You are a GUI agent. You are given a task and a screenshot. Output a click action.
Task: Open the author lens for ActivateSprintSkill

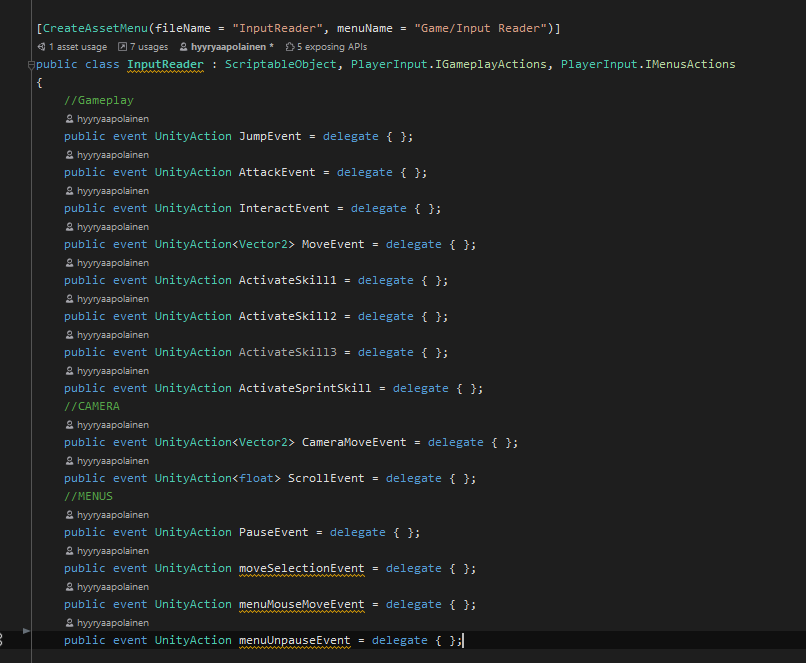point(107,371)
